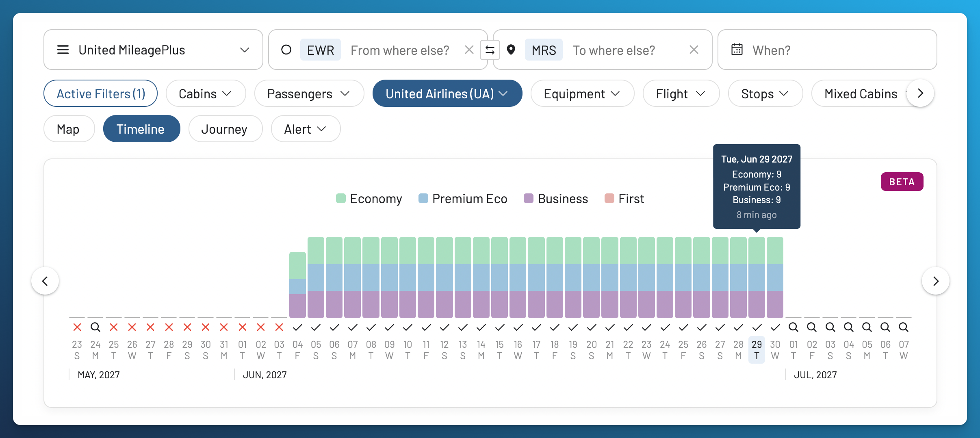
Task: Click the red X under June 03
Action: point(279,327)
